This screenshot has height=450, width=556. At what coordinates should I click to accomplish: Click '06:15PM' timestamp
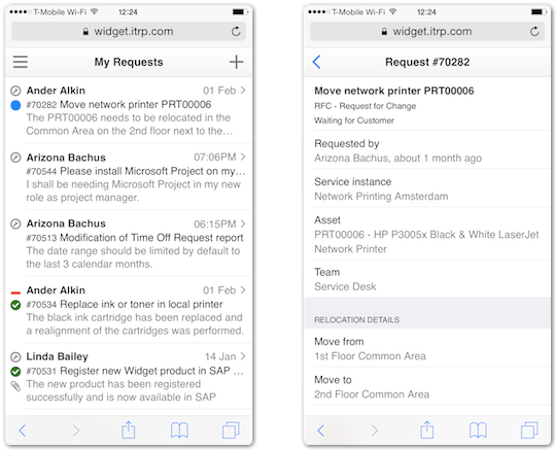215,224
